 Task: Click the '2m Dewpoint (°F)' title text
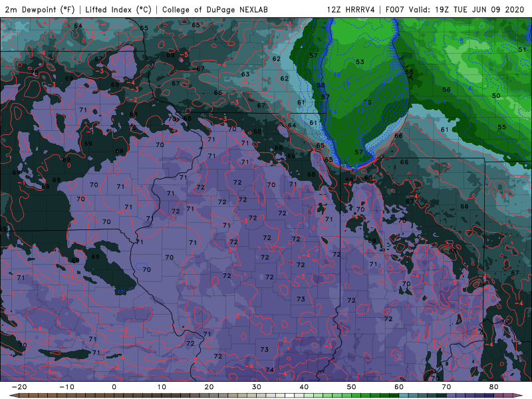[40, 9]
